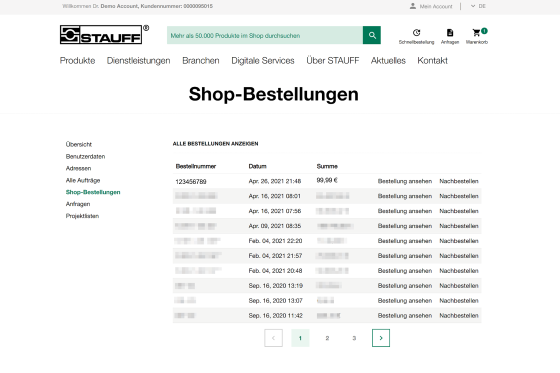Click the Mein Account person icon
Image resolution: width=560 pixels, height=373 pixels.
click(x=413, y=6)
